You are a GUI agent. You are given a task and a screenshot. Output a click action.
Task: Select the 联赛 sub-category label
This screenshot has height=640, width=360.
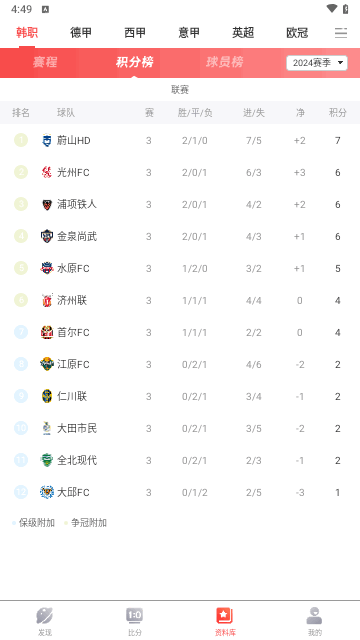point(180,90)
